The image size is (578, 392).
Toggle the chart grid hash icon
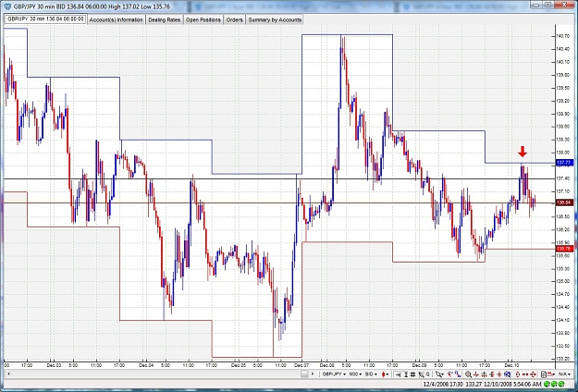(412, 374)
